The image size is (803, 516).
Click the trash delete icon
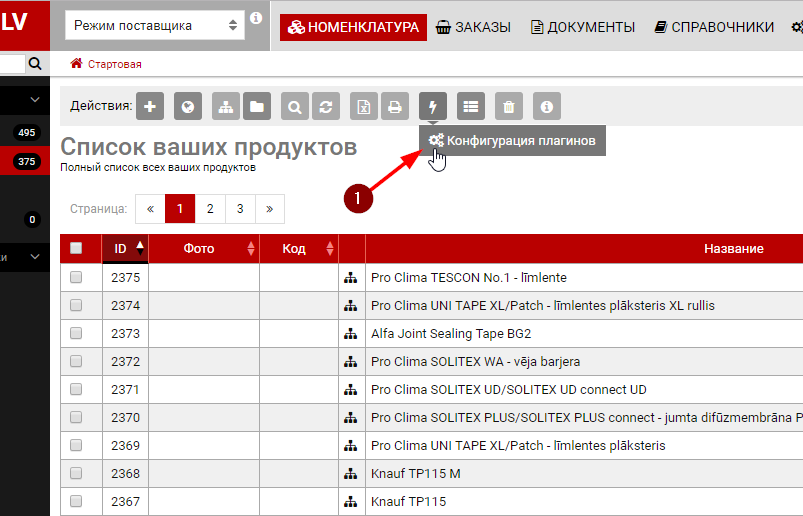click(x=508, y=106)
